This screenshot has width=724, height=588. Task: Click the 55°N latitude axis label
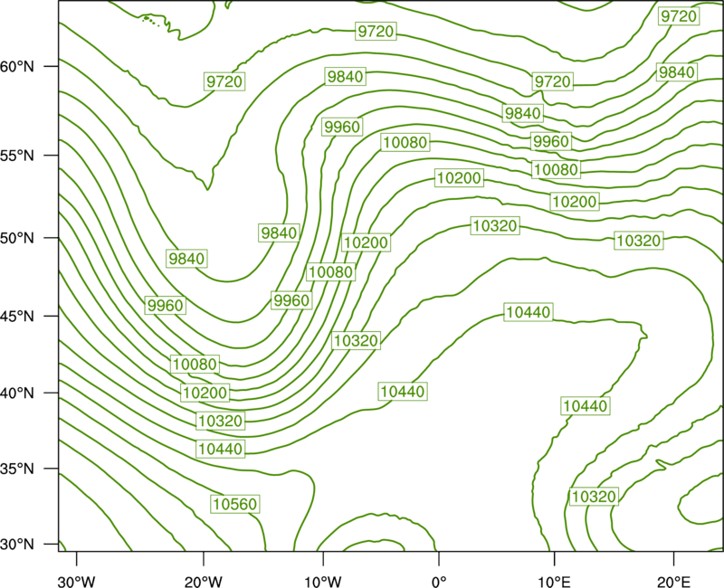click(x=17, y=156)
